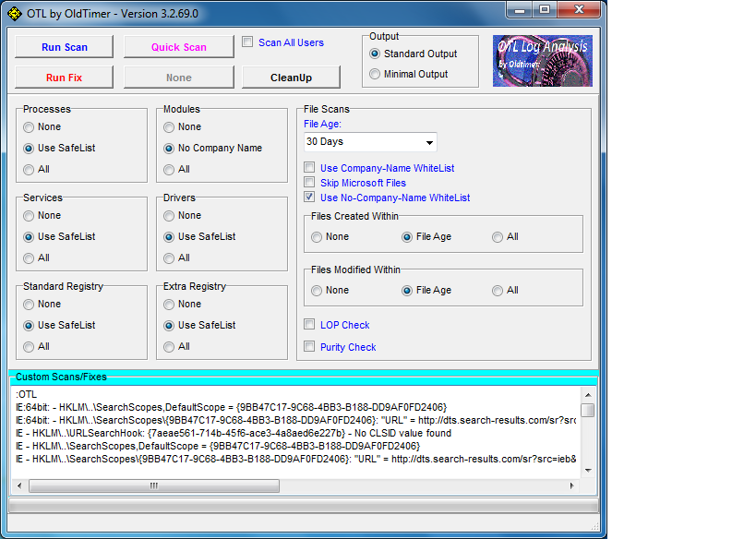The image size is (756, 539).
Task: Click the Run Scan button
Action: coord(64,47)
